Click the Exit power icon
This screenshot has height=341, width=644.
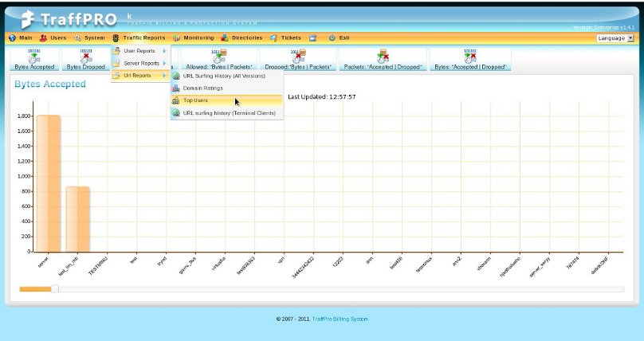(332, 37)
